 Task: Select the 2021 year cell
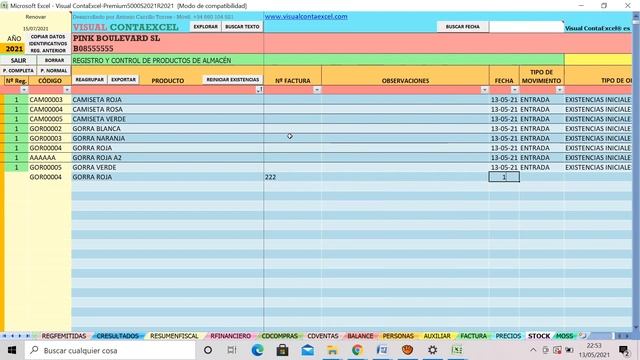[x=14, y=49]
